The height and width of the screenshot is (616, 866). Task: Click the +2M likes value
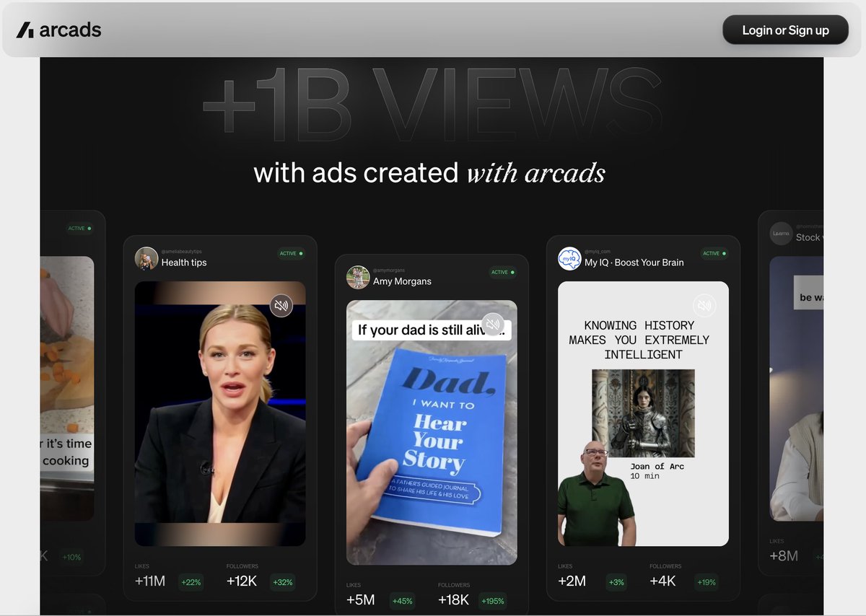pos(572,581)
